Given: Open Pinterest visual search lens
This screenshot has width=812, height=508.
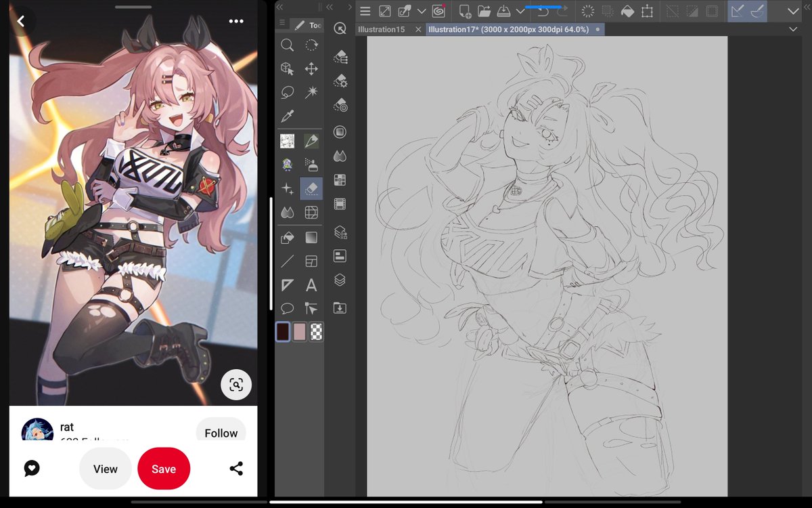Looking at the screenshot, I should coord(236,385).
